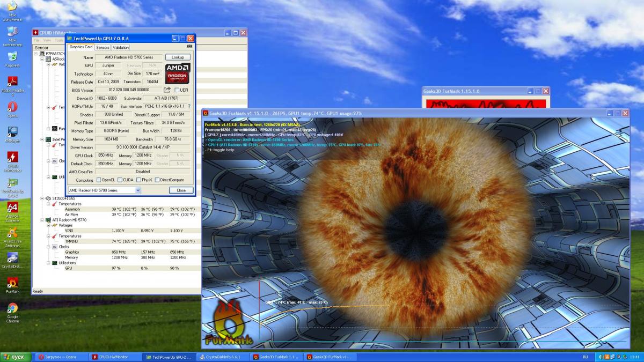Screen dimensions: 644x362
Task: Click Bus Interface question mark help icon
Action: [x=189, y=106]
